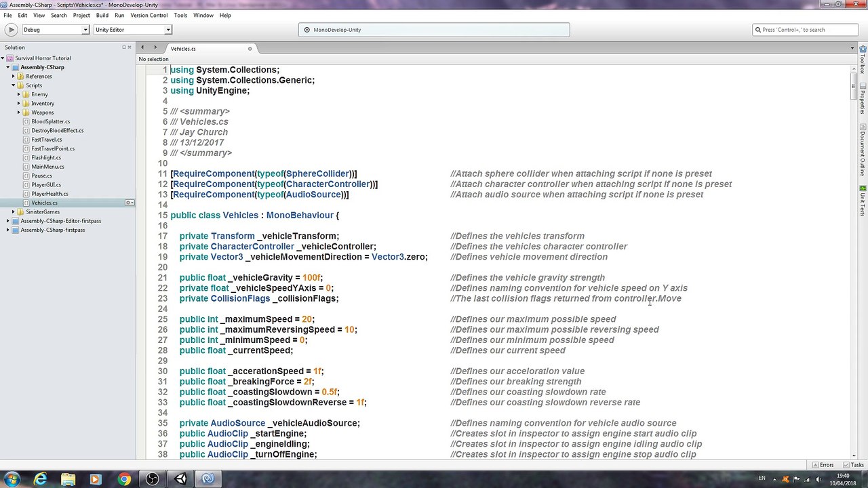Open the Properties side pad
Viewport: 868px width, 488px height.
click(x=863, y=100)
